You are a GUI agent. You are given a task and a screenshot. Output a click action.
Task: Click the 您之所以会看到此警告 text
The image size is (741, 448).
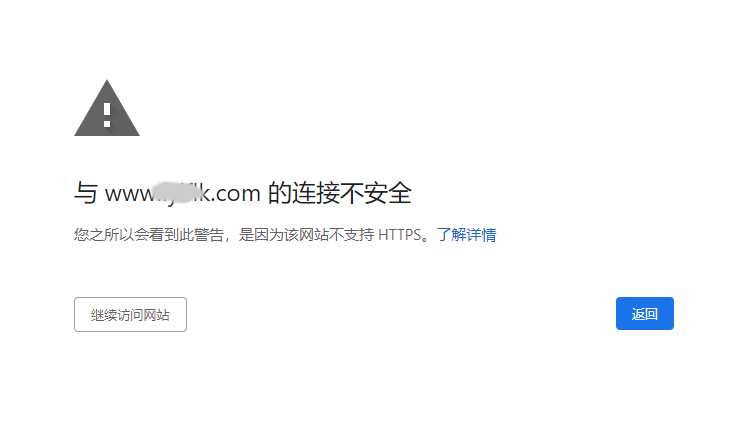pyautogui.click(x=149, y=234)
